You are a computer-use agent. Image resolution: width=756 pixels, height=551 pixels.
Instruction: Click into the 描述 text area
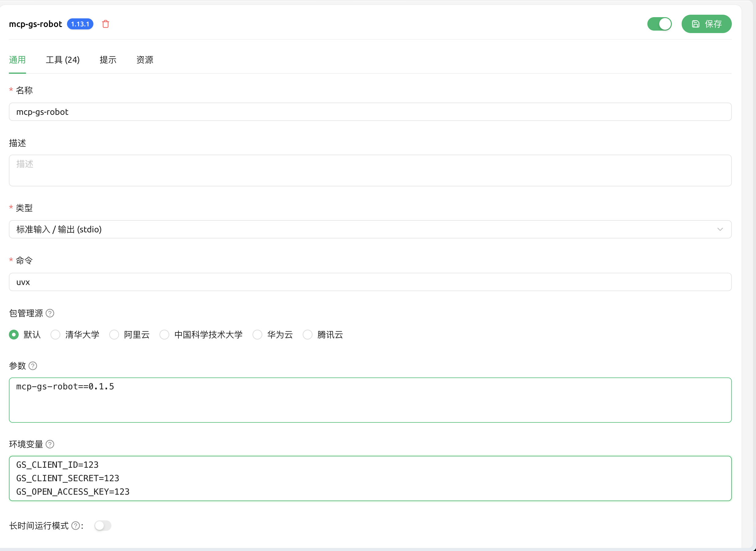click(370, 171)
